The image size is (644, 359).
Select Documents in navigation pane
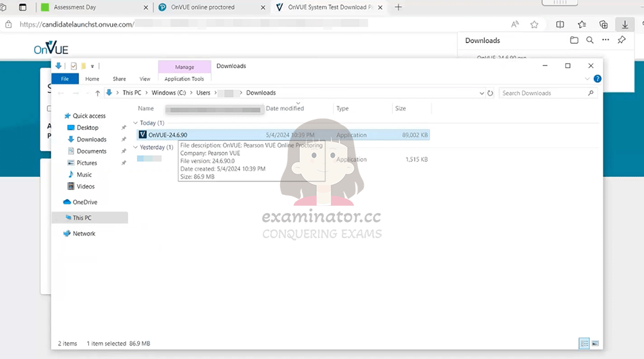91,151
